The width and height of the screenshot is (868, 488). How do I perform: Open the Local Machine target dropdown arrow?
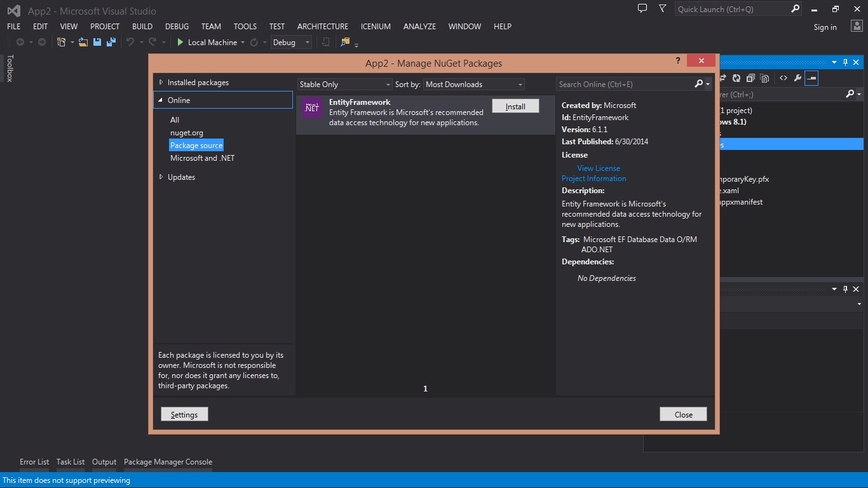[x=243, y=43]
